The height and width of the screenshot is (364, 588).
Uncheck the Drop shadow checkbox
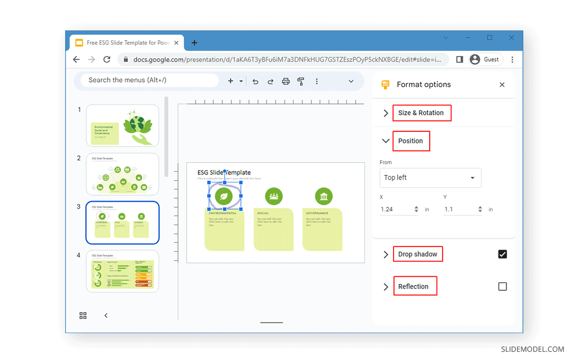pos(502,254)
